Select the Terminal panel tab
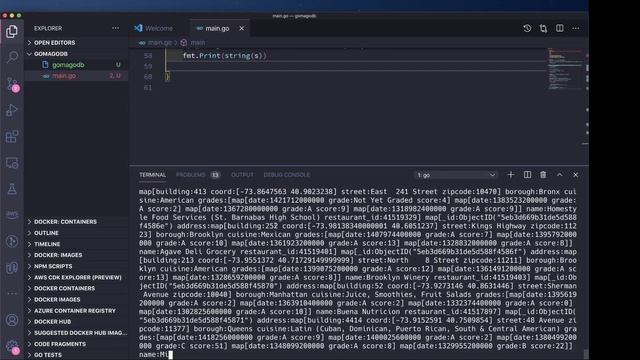The image size is (640, 360). click(152, 175)
